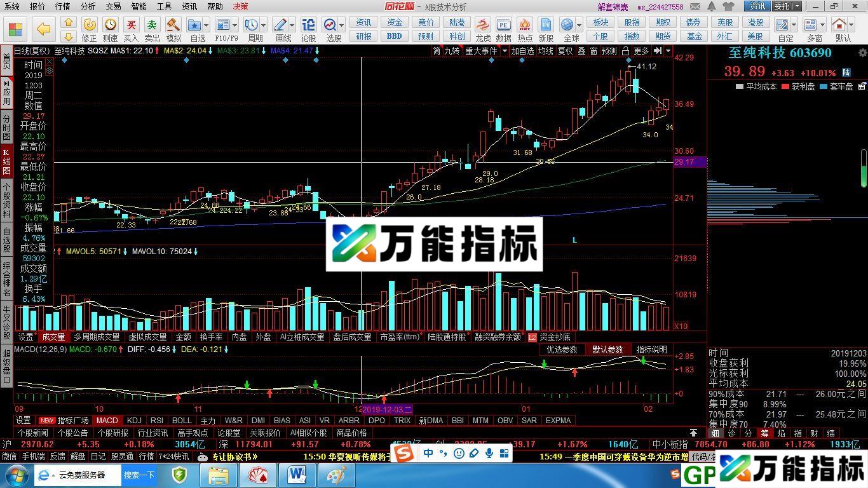The width and height of the screenshot is (868, 488).
Task: Click the 新股 IPO new shares icon
Action: click(546, 27)
